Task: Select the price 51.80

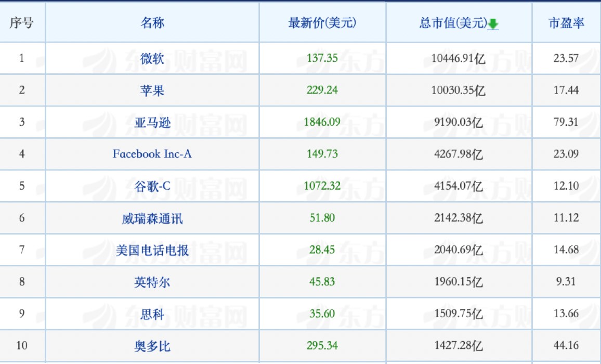Action: click(322, 217)
